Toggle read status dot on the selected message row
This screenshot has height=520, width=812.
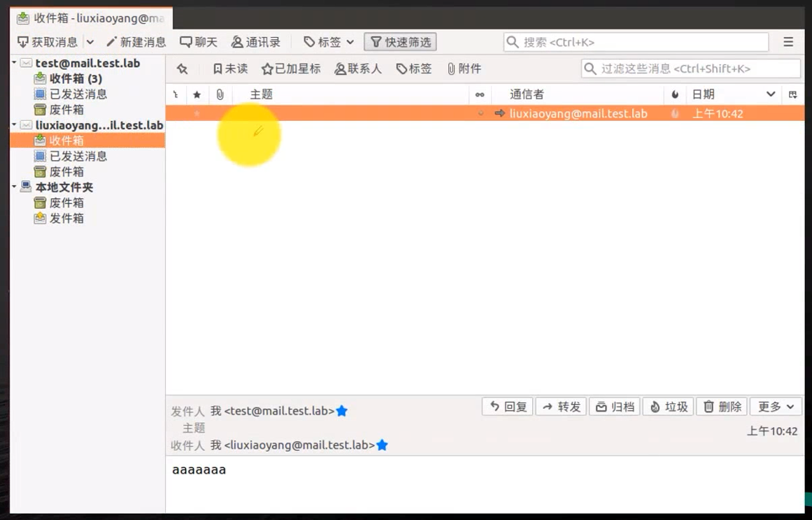pyautogui.click(x=480, y=113)
